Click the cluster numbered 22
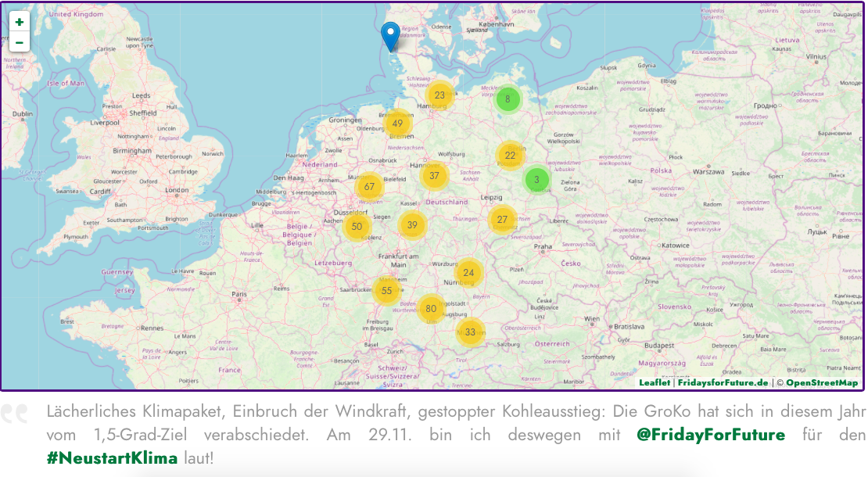Screen dimensions: 868x477 (510, 156)
